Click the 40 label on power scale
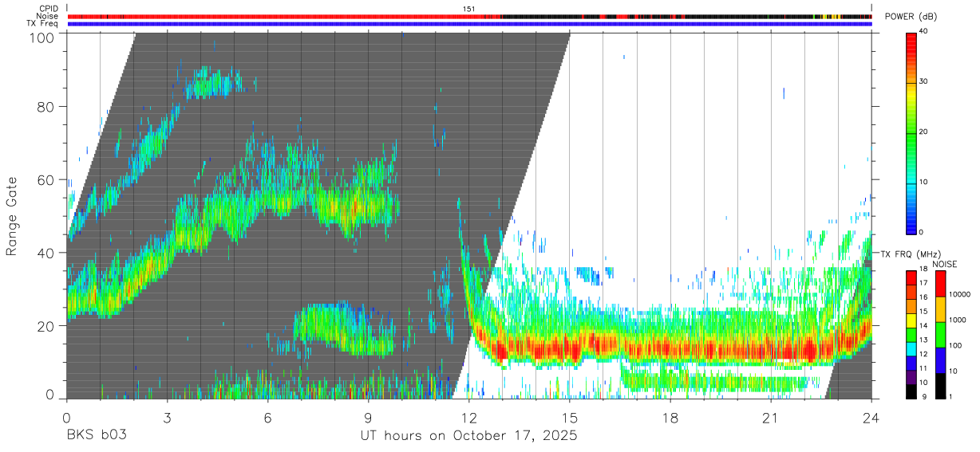The height and width of the screenshot is (452, 980). [x=923, y=32]
